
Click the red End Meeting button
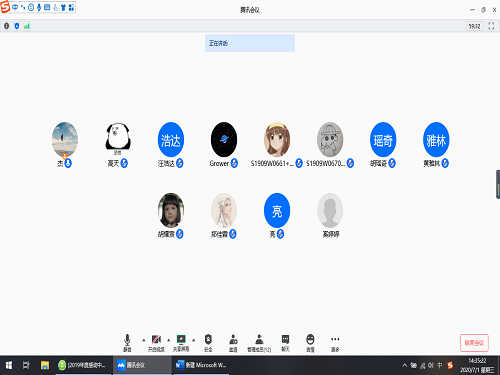(x=474, y=343)
